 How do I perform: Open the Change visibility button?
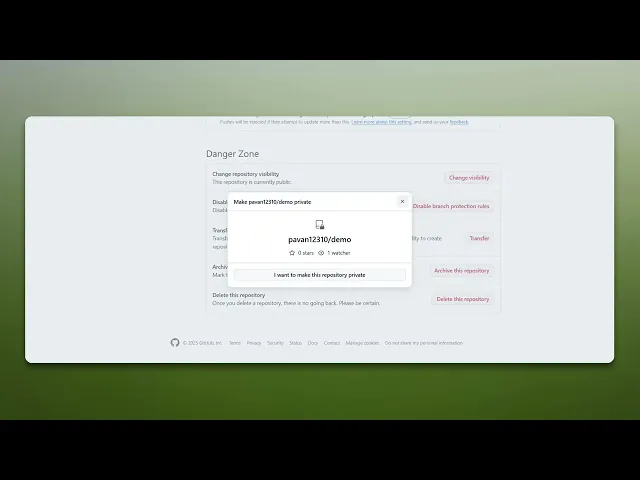[x=469, y=178]
